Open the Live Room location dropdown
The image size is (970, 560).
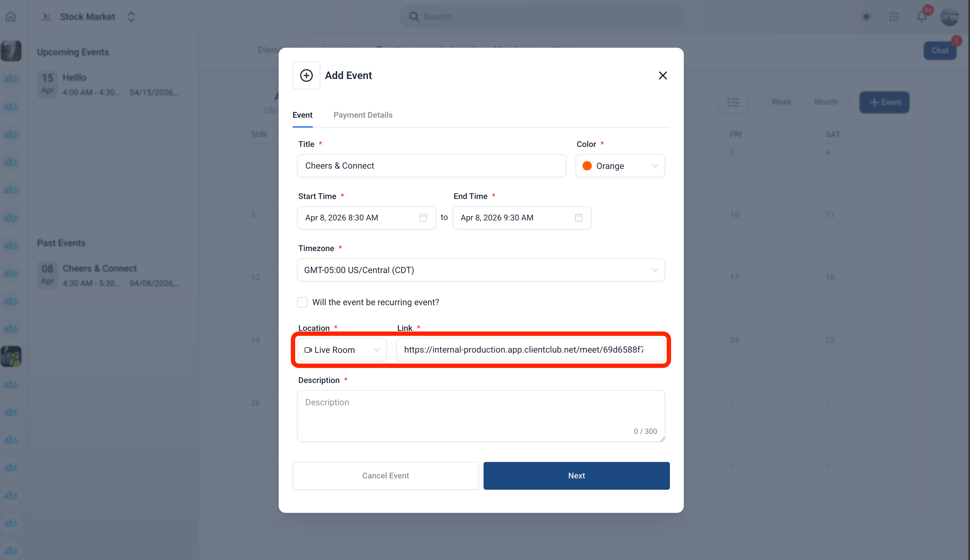pyautogui.click(x=342, y=350)
